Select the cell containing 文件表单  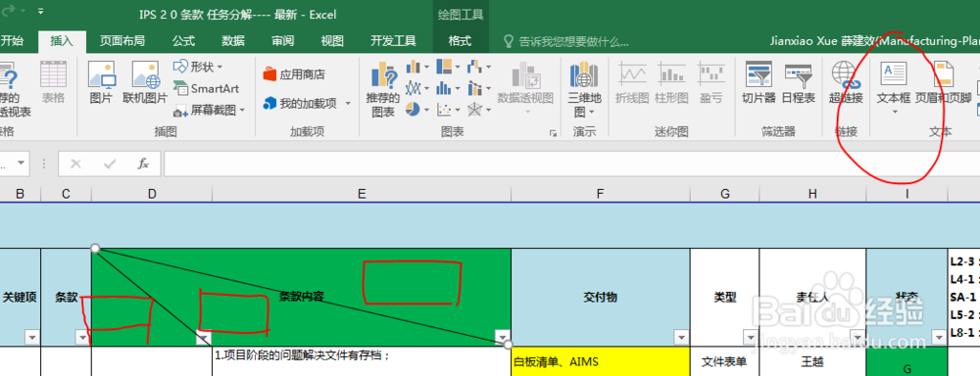click(725, 361)
